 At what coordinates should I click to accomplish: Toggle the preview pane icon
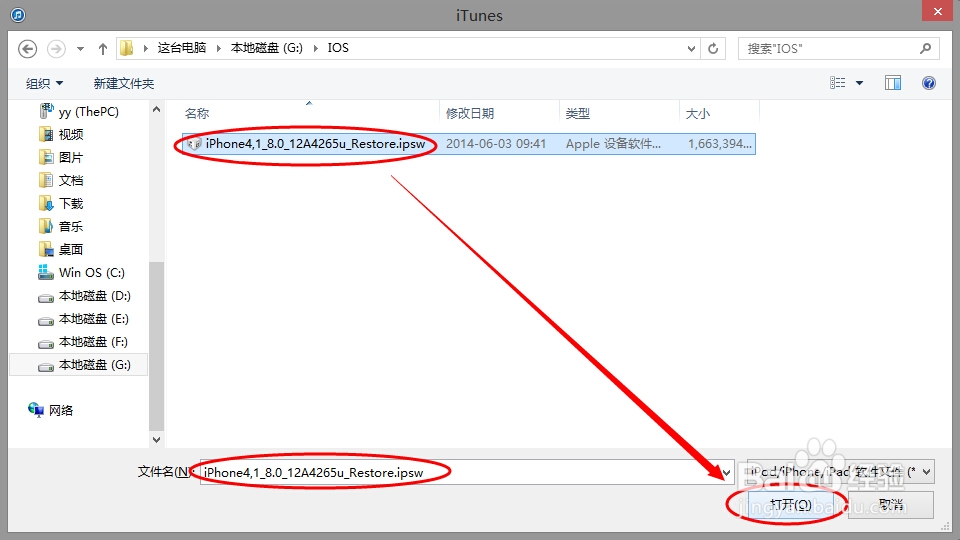point(893,83)
